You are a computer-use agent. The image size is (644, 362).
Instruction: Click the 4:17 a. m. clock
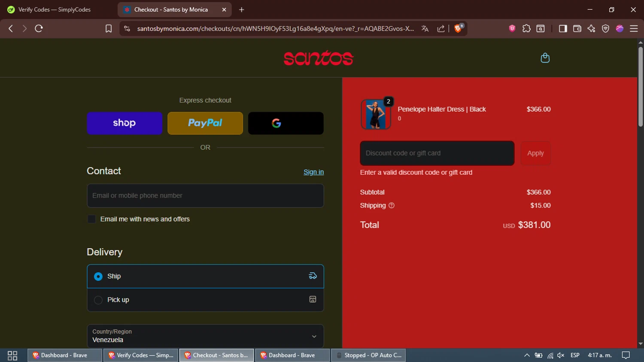(599, 355)
